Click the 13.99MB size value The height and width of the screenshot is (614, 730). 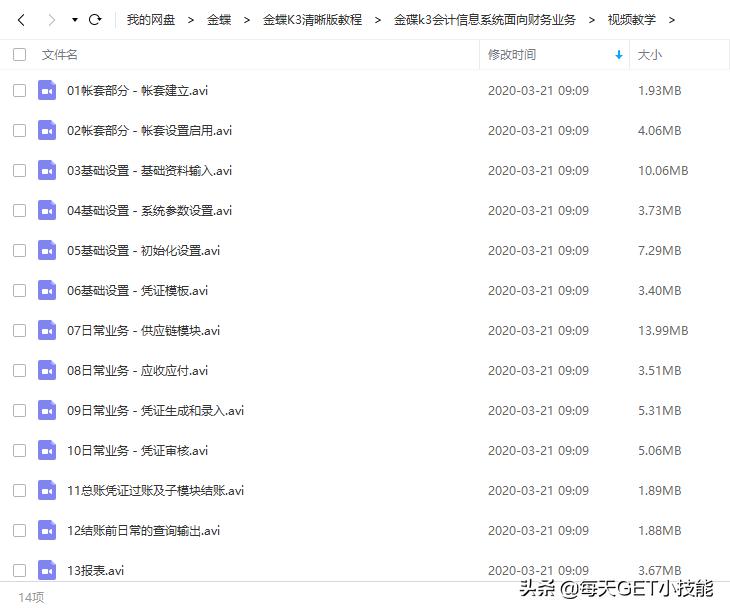(663, 331)
